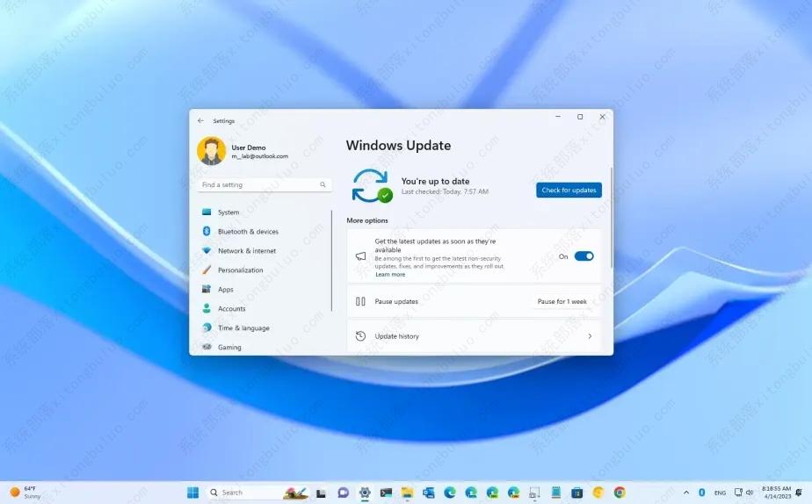Click the update sync status icon

[372, 186]
